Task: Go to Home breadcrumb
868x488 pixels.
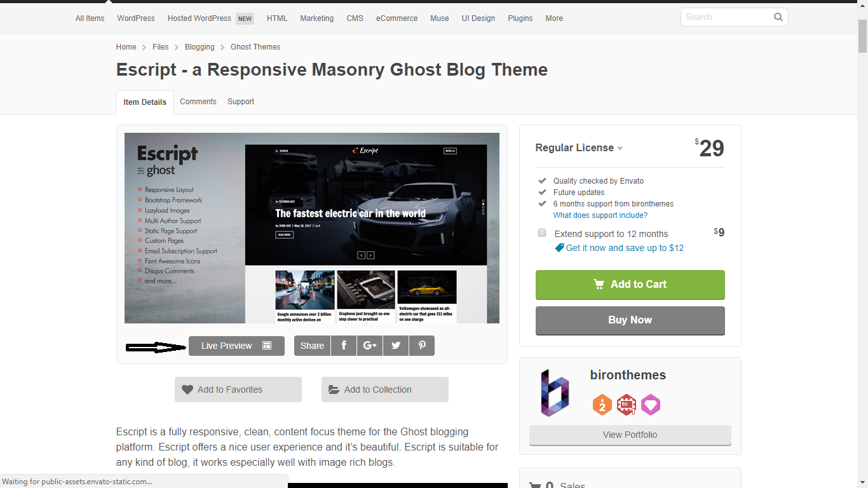Action: 126,47
